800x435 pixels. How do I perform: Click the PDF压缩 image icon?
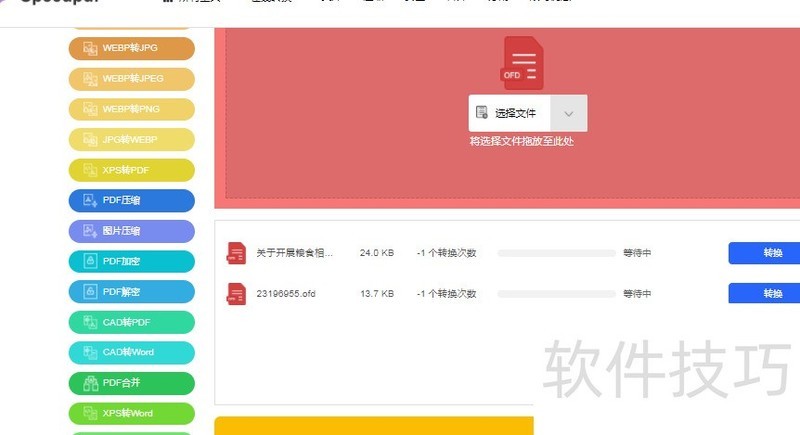(x=90, y=200)
